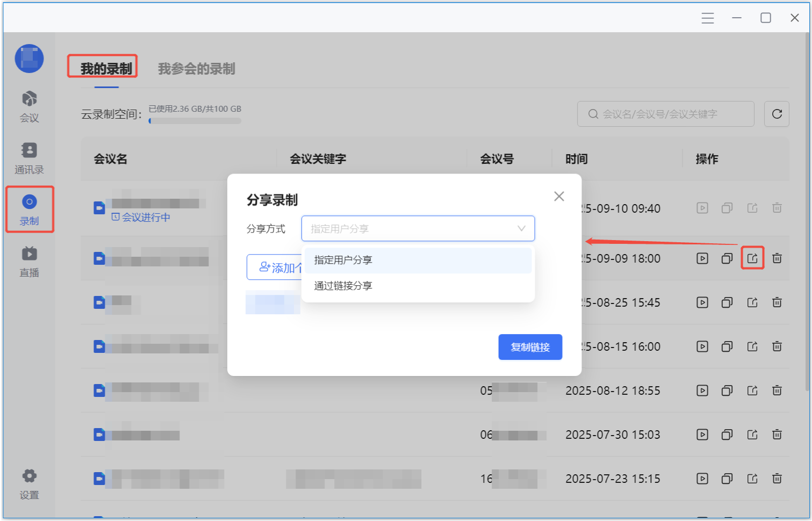812x521 pixels.
Task: Click the 复制链接 button
Action: pos(529,347)
